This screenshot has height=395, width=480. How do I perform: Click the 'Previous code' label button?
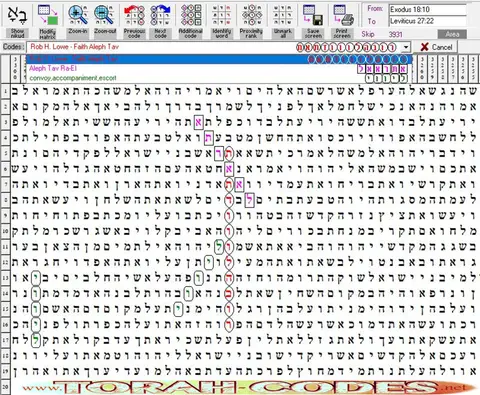tap(134, 33)
